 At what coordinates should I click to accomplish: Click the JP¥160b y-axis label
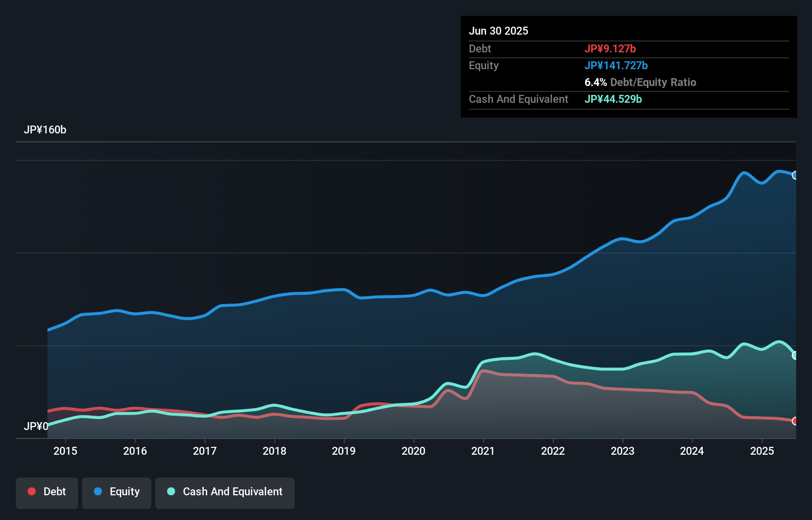coord(45,130)
